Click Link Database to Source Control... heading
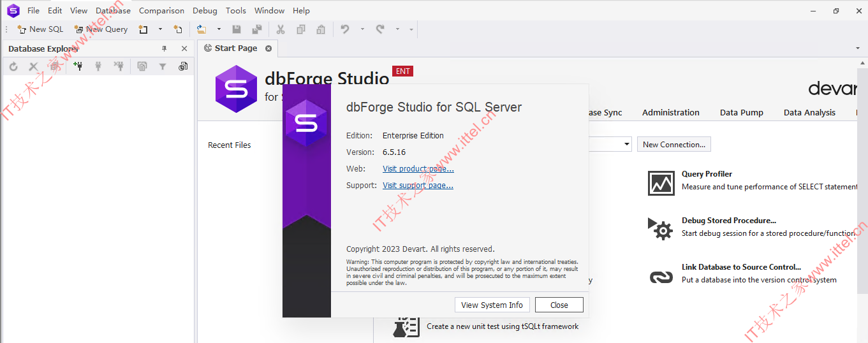The height and width of the screenshot is (343, 868). pos(741,267)
